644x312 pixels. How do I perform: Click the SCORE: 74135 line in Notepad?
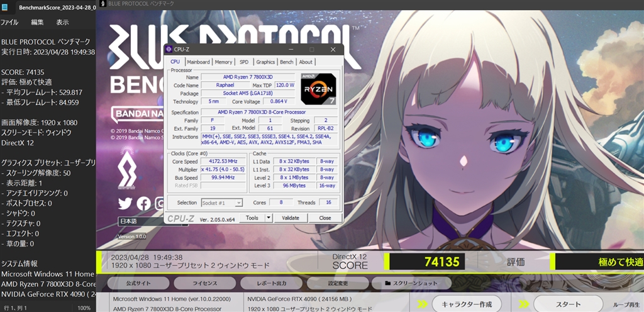point(23,72)
